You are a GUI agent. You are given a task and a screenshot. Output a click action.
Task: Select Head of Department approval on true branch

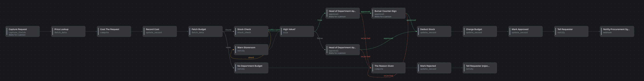pyautogui.click(x=343, y=13)
